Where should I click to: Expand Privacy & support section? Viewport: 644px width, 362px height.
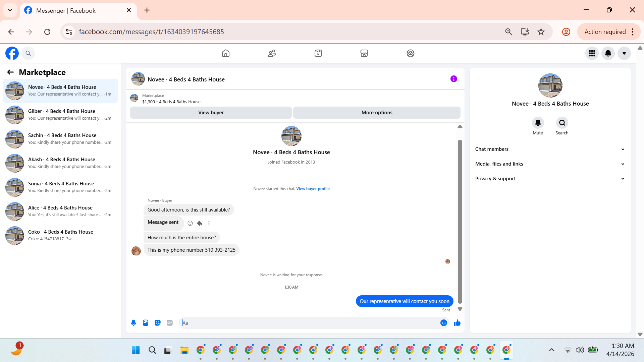pyautogui.click(x=550, y=179)
